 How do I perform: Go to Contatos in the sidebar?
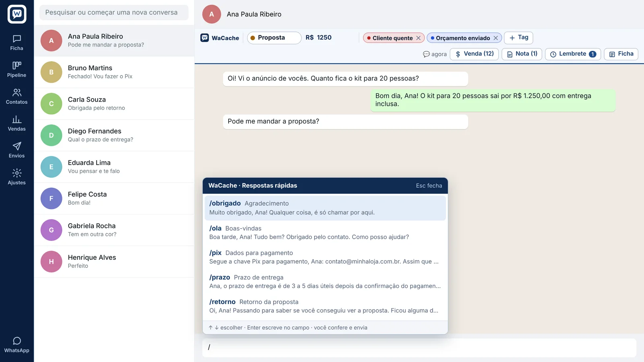(17, 97)
